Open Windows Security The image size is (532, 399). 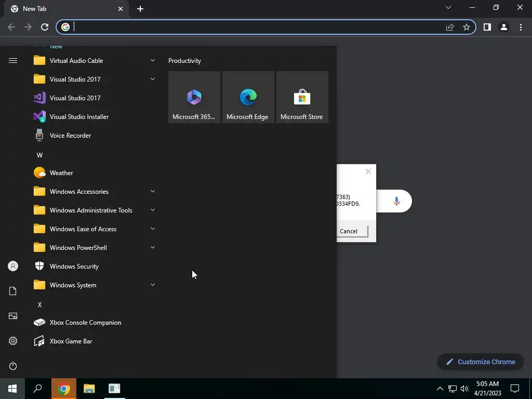95,267
